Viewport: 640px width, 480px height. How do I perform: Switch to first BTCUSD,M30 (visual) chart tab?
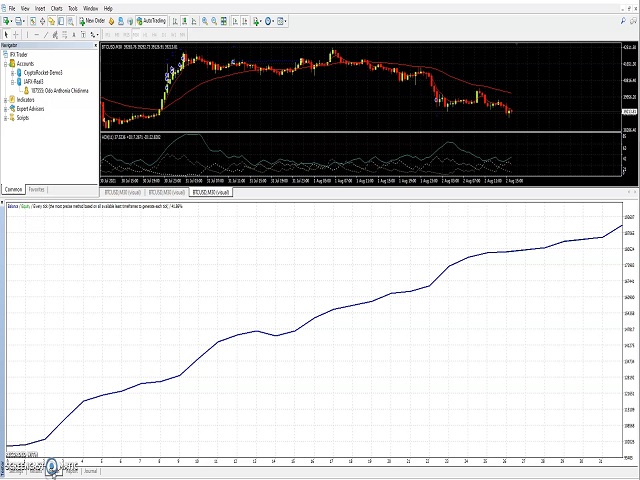click(x=122, y=192)
